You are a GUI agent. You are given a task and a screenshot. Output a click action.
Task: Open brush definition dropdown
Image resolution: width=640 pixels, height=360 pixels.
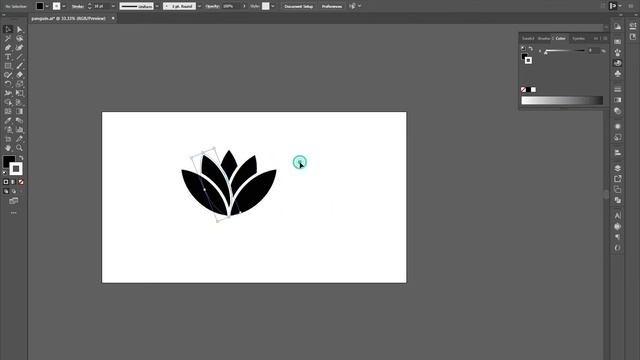click(x=199, y=6)
